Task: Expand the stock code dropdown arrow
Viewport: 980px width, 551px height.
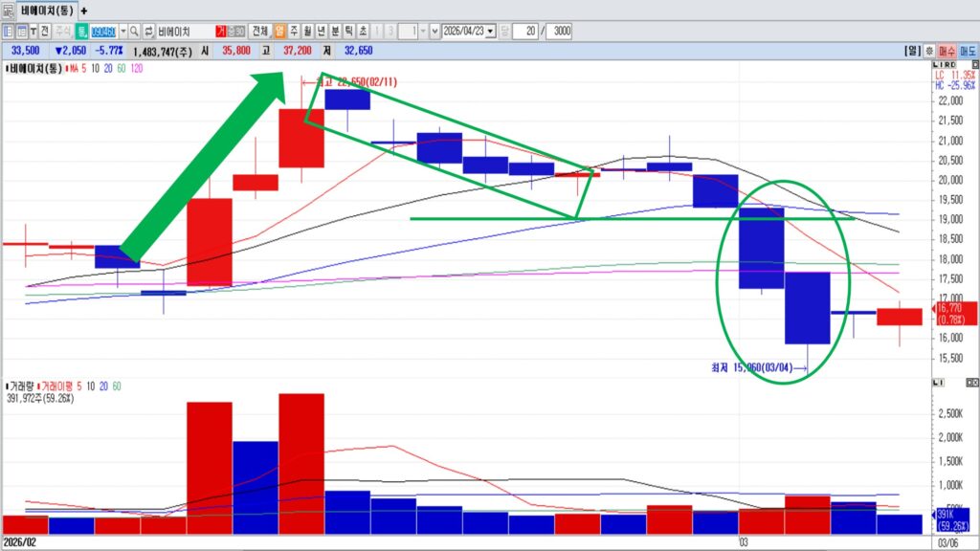Action: 122,31
